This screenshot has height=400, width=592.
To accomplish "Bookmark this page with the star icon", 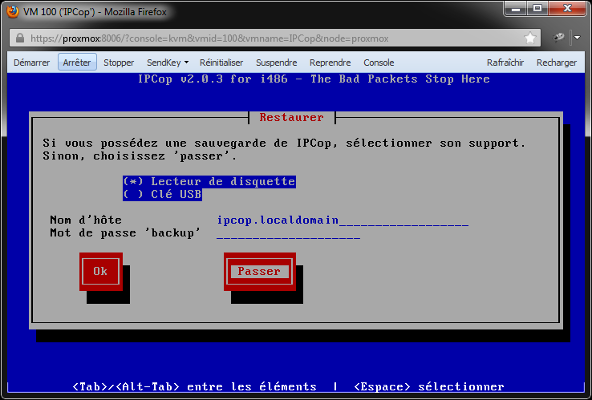I will 530,38.
